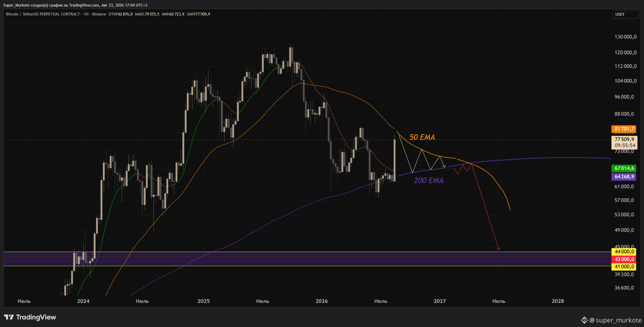
Task: Click the open value ОТКР 62 876,0
Action: (120, 14)
